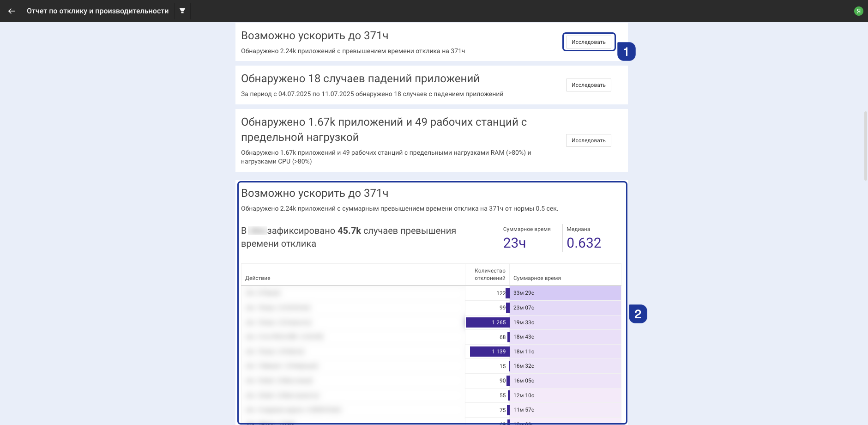The width and height of the screenshot is (868, 425).
Task: Click the vertical page scrollbar
Action: point(865,146)
